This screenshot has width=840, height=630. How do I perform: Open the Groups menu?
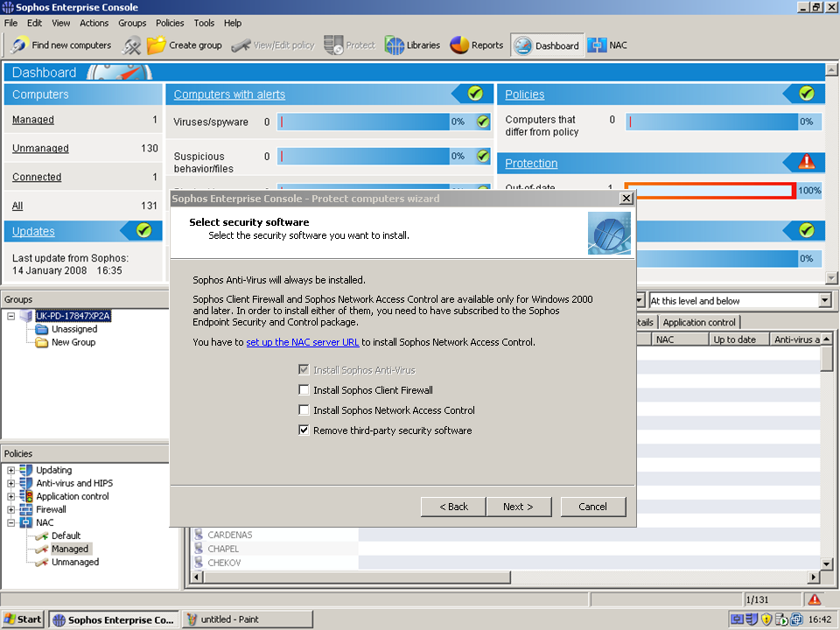[x=132, y=23]
